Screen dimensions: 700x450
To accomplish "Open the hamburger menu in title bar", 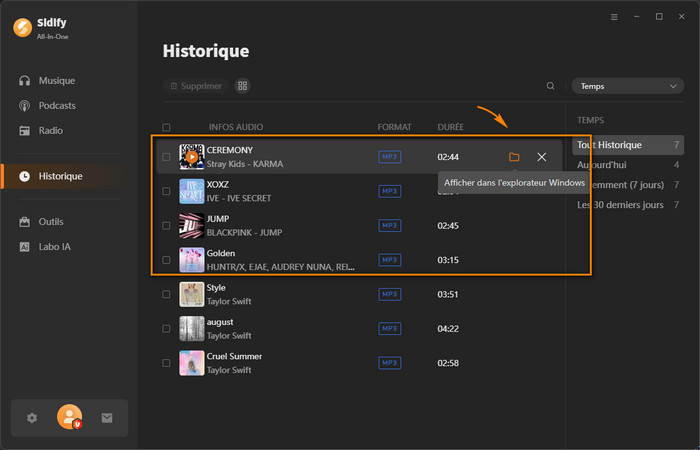I will coord(614,17).
